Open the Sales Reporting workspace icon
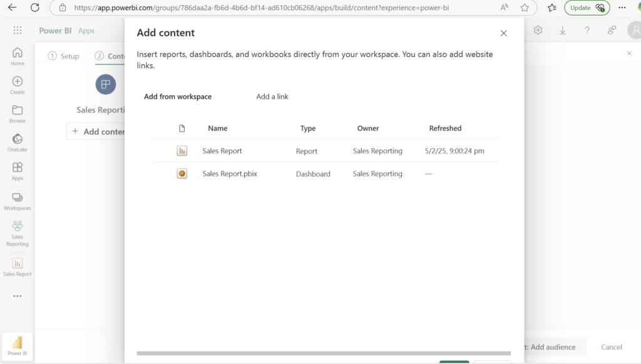 [18, 230]
